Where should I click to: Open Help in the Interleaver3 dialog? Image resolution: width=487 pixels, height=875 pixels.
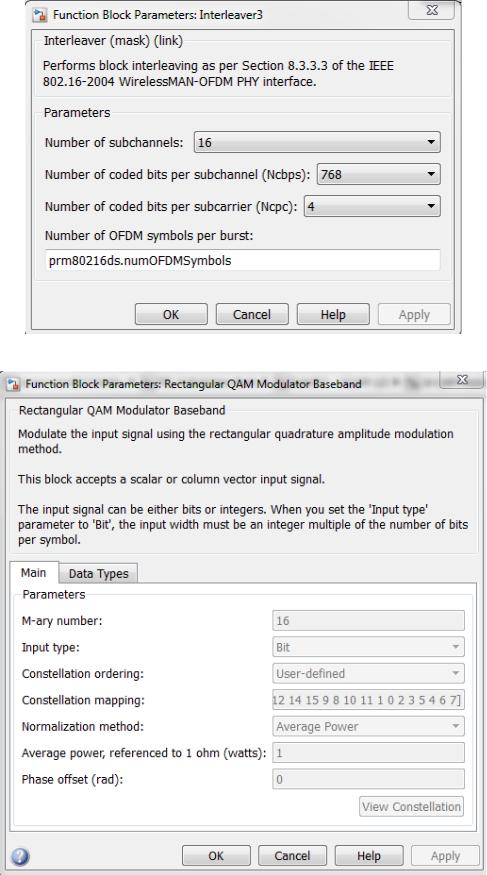[x=332, y=314]
